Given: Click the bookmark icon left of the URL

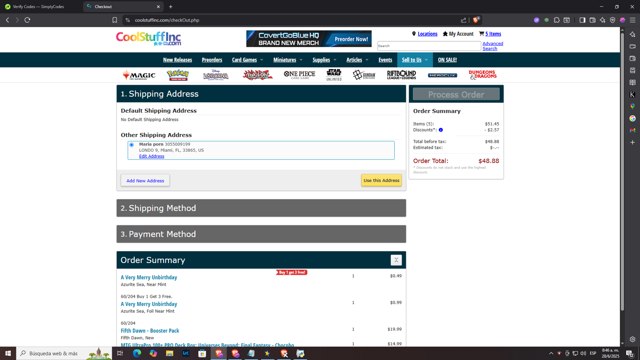Looking at the screenshot, I should (x=115, y=20).
